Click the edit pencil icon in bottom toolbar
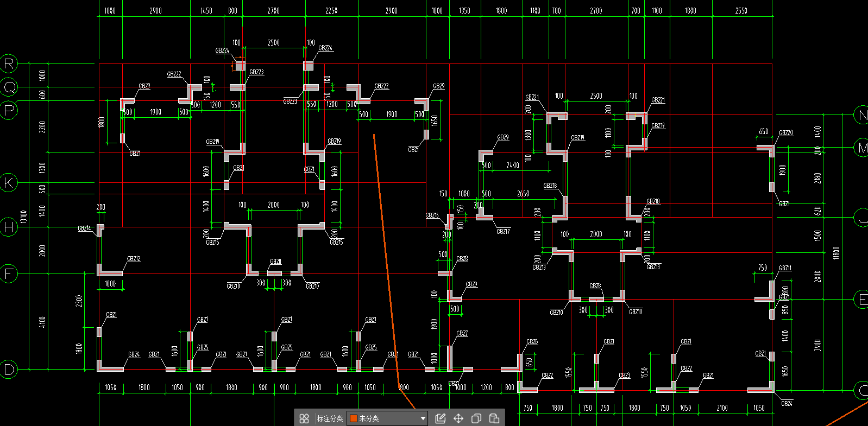This screenshot has width=868, height=426. (x=441, y=418)
